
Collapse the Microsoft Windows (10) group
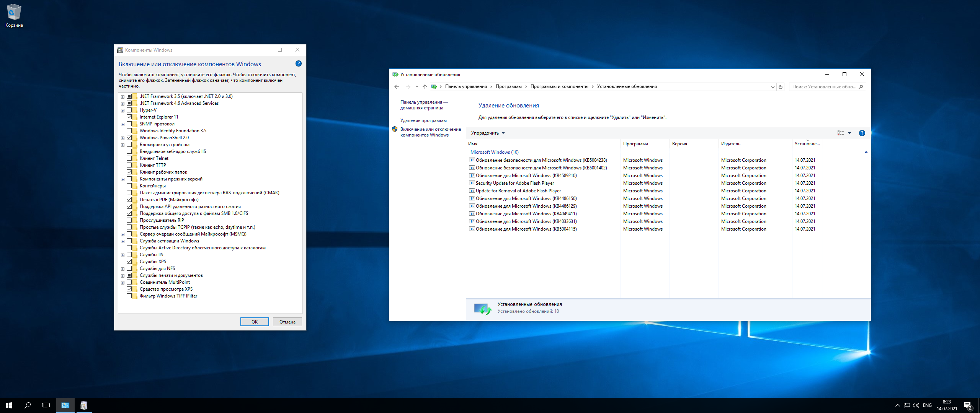[x=866, y=152]
